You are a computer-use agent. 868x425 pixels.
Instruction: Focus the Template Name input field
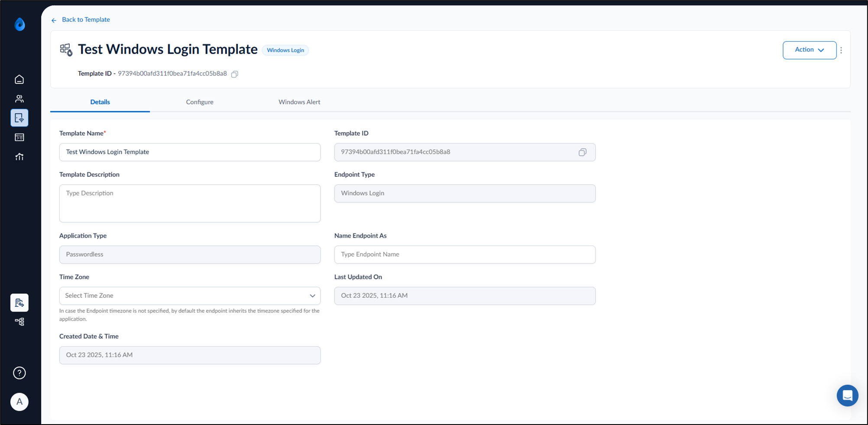click(x=190, y=152)
